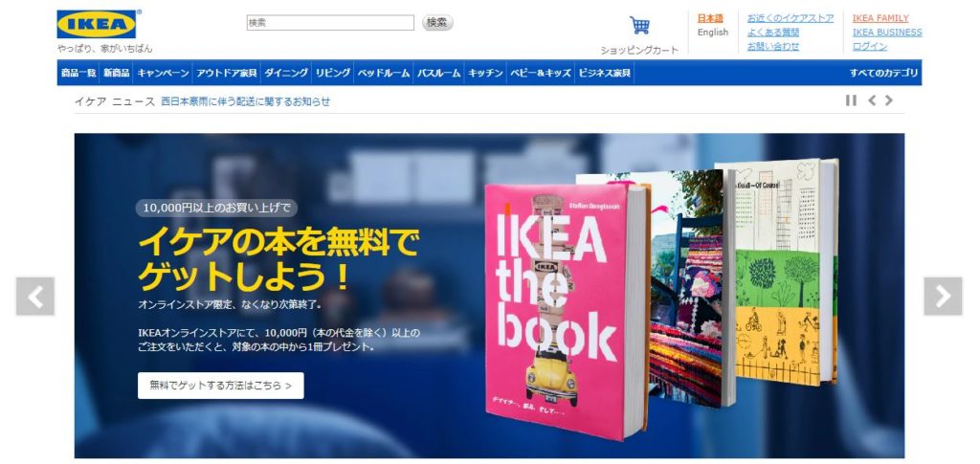Open IKEA FAMILY link
This screenshot has height=464, width=980.
(x=880, y=18)
